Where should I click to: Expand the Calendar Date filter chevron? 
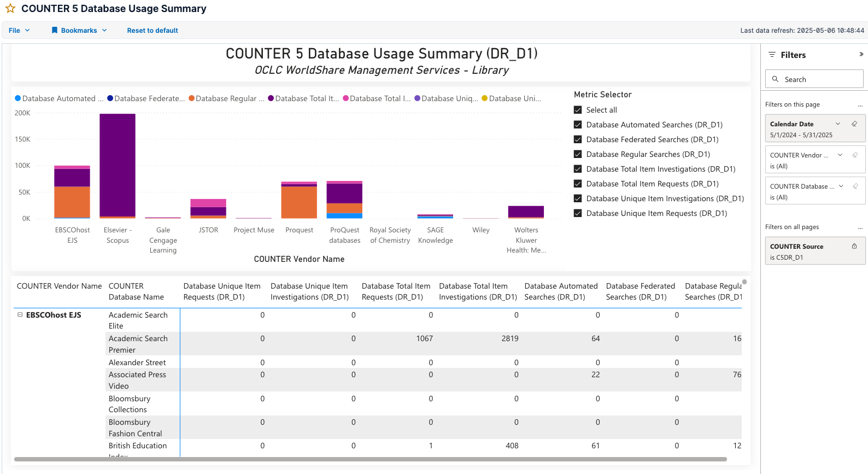(838, 124)
